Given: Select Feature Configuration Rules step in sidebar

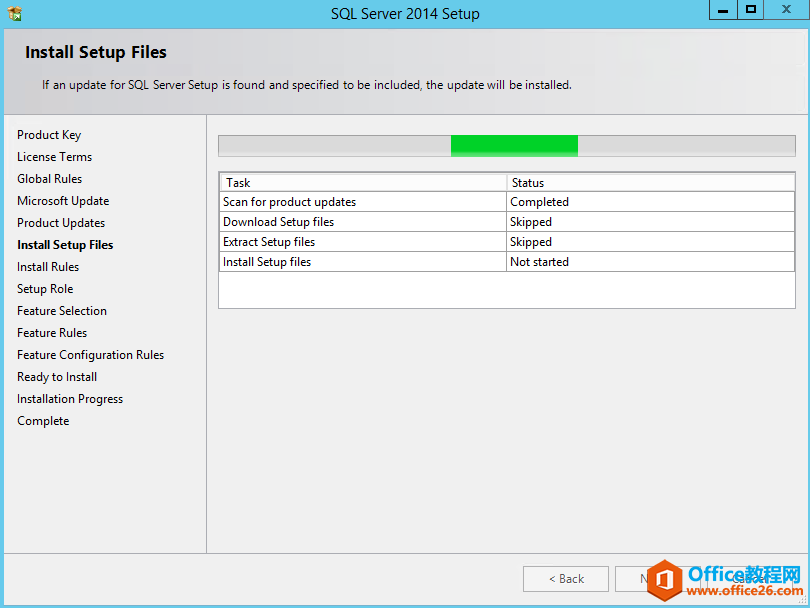Looking at the screenshot, I should (90, 355).
